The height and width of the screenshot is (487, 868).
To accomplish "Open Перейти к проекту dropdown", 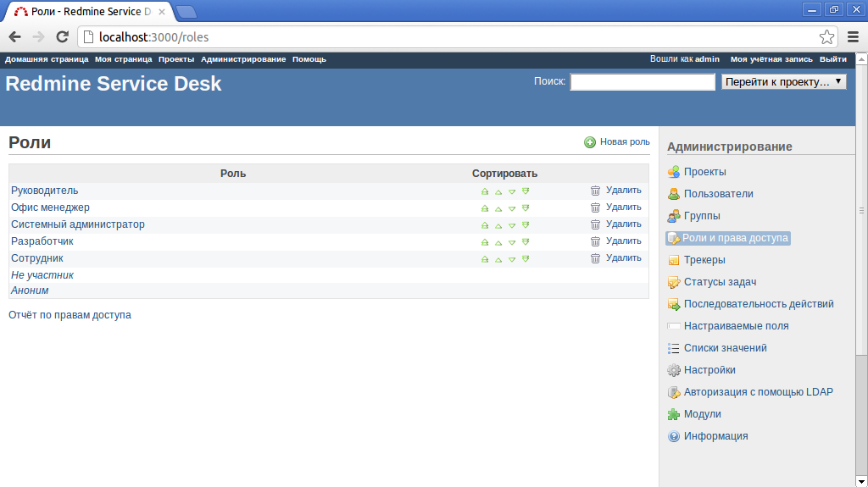I will 783,82.
